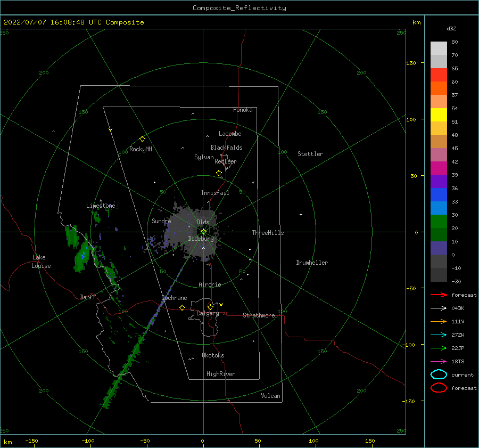Click the blue swatch between 36 and 33 dBZ

[439, 195]
